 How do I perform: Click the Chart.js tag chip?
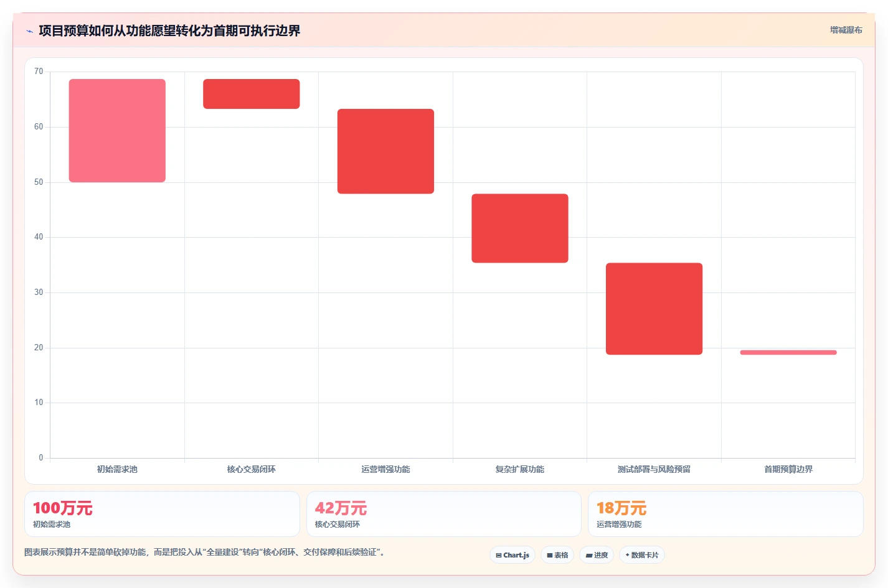click(512, 555)
